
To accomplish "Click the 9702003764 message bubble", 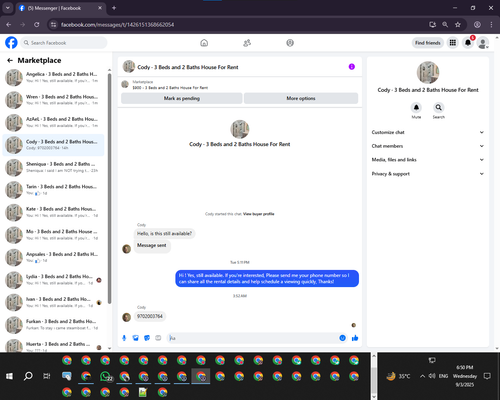I will tap(150, 316).
